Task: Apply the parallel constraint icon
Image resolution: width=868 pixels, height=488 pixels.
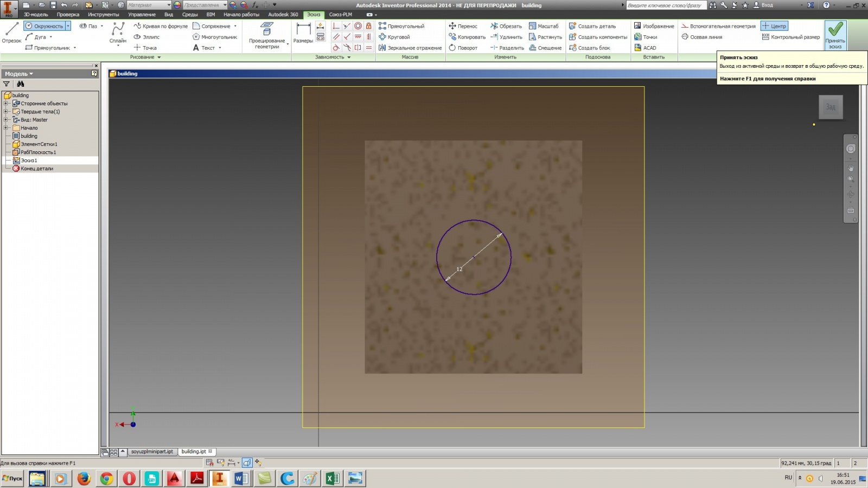Action: click(336, 37)
